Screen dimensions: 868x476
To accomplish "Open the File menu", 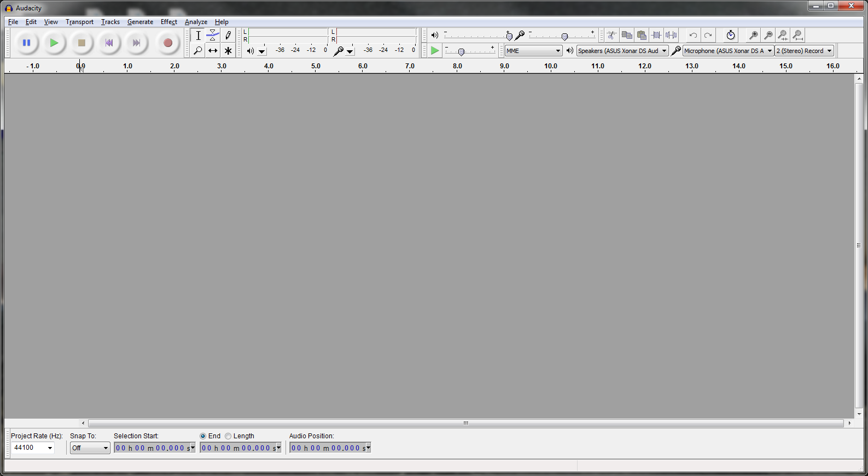I will 13,22.
